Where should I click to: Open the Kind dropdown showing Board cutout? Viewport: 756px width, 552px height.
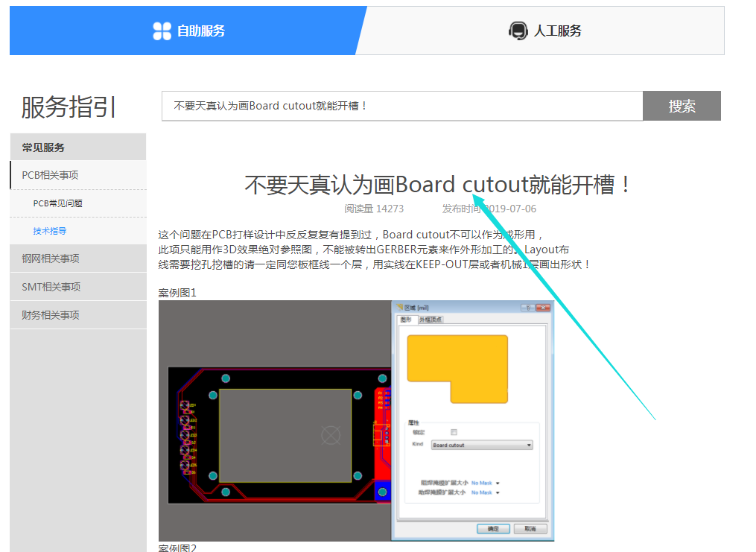click(x=482, y=445)
